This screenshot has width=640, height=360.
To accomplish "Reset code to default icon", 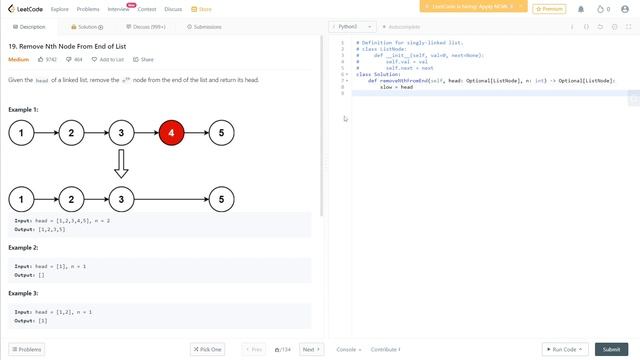I will (x=600, y=27).
